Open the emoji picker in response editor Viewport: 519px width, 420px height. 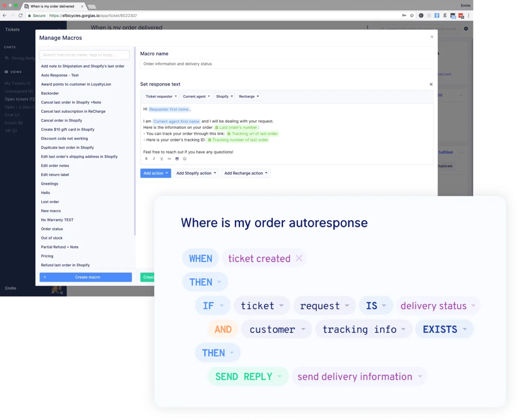185,159
